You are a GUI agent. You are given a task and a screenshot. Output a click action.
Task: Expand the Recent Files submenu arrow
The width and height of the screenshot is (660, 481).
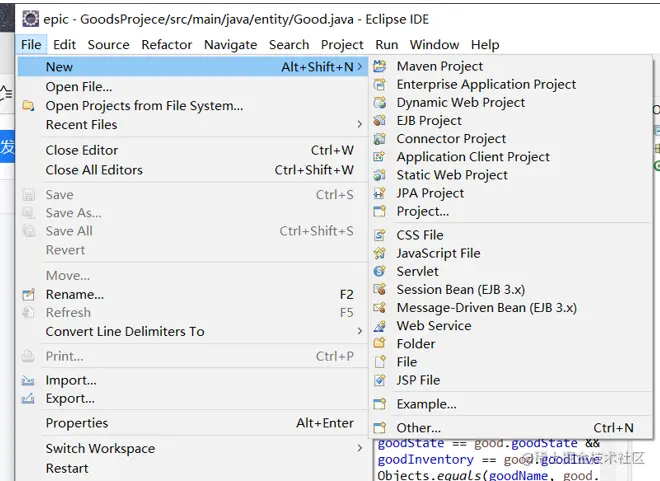pos(359,125)
